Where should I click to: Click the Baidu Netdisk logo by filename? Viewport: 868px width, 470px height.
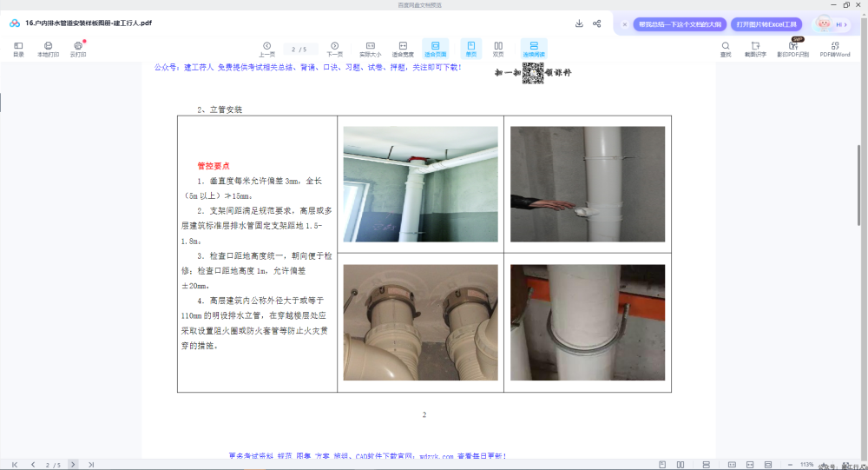click(15, 23)
